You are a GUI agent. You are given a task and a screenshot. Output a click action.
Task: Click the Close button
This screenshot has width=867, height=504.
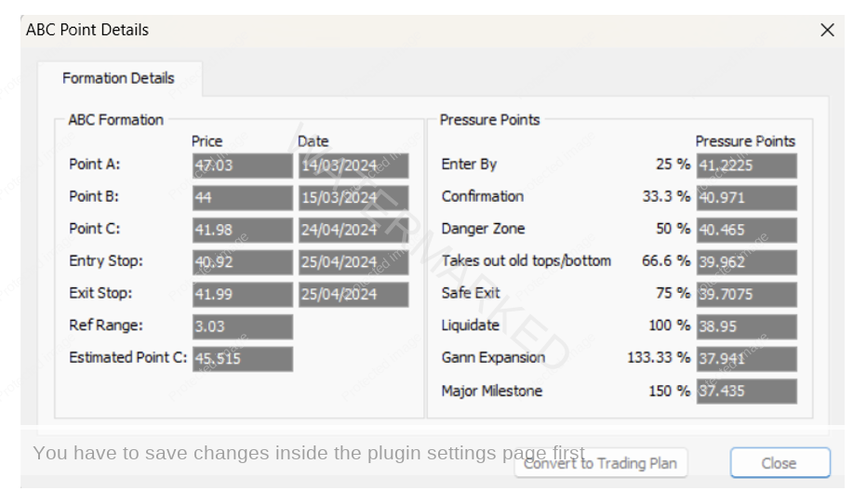coord(780,463)
